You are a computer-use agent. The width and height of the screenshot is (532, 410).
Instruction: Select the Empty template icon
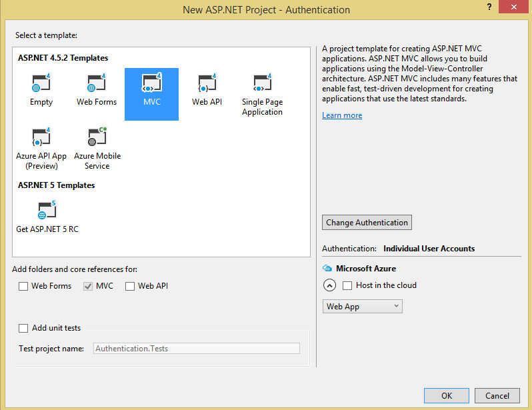[x=41, y=83]
